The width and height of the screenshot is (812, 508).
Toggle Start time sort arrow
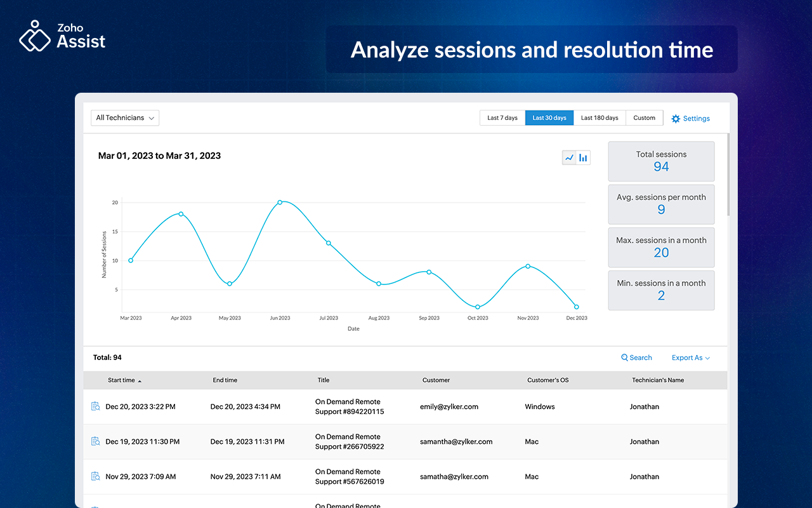click(140, 381)
